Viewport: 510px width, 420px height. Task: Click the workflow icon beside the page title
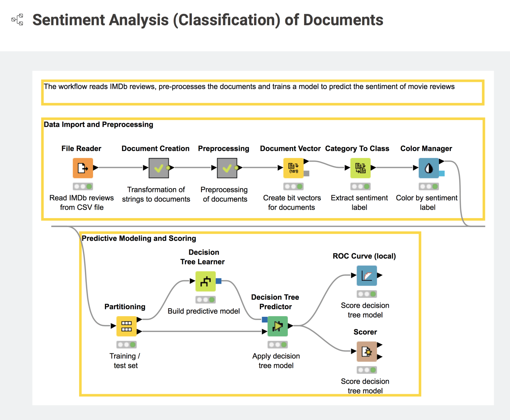coord(17,20)
